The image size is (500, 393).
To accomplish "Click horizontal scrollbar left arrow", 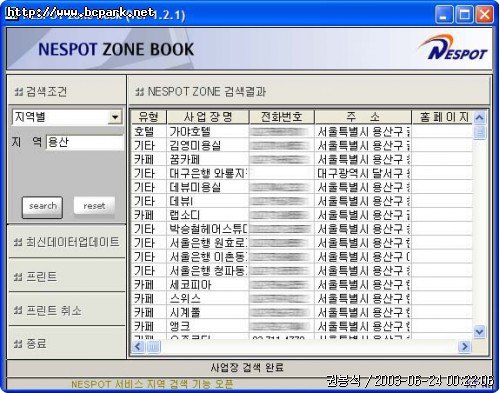I will [x=138, y=347].
